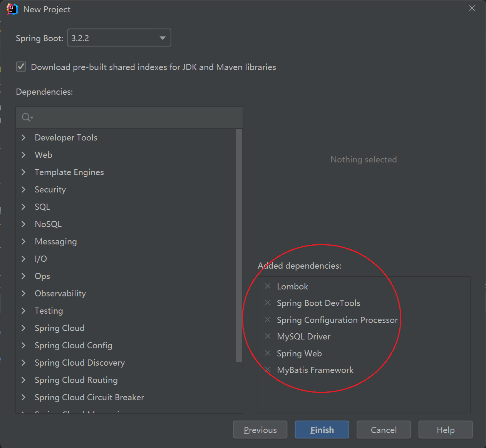
Task: Select Spring Configuration Processor in added dependencies
Action: pos(337,320)
